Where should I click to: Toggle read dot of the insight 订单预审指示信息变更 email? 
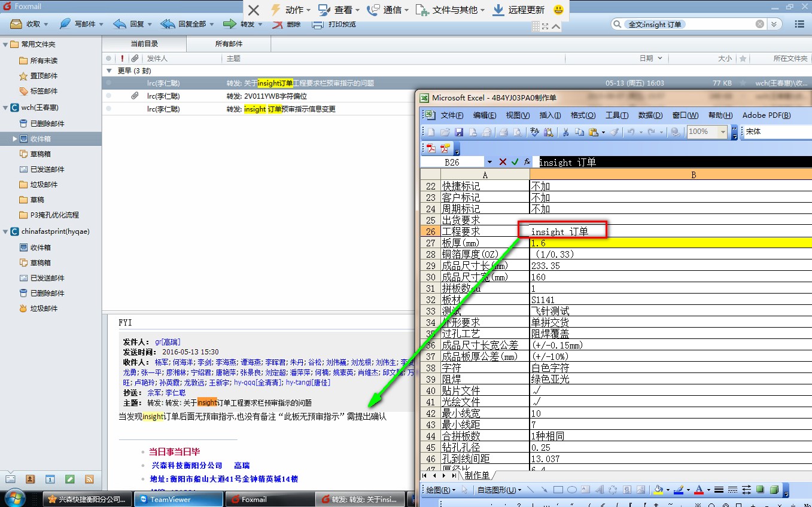tap(109, 109)
